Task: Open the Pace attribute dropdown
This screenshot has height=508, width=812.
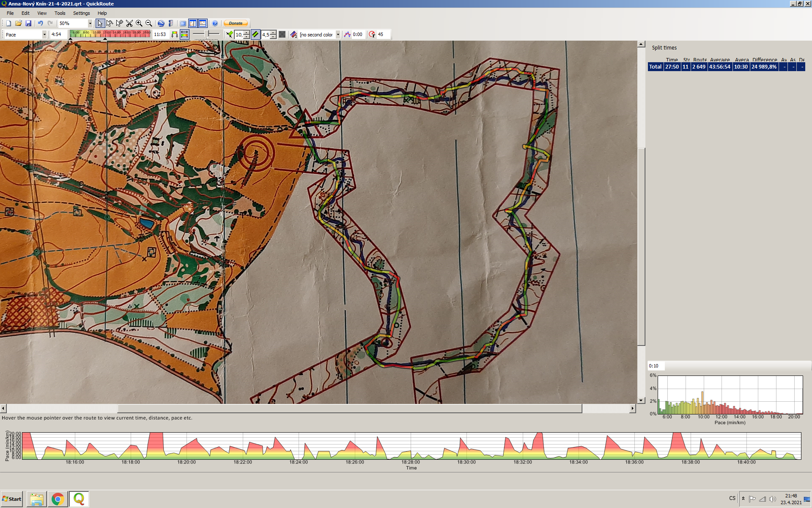Action: tap(44, 35)
